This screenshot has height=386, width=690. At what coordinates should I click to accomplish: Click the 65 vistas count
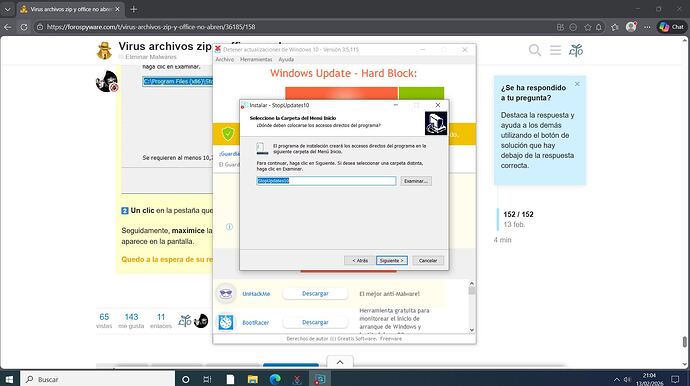click(104, 320)
